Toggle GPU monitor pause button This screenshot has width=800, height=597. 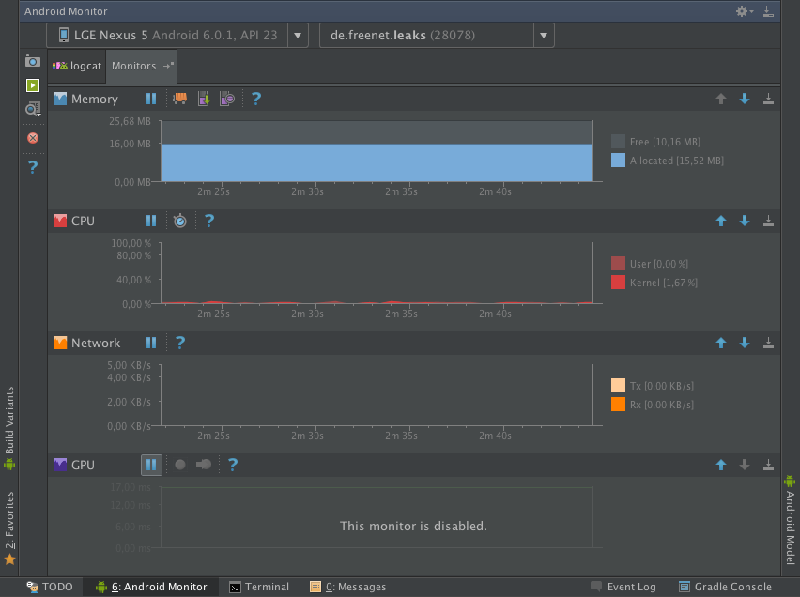[151, 464]
